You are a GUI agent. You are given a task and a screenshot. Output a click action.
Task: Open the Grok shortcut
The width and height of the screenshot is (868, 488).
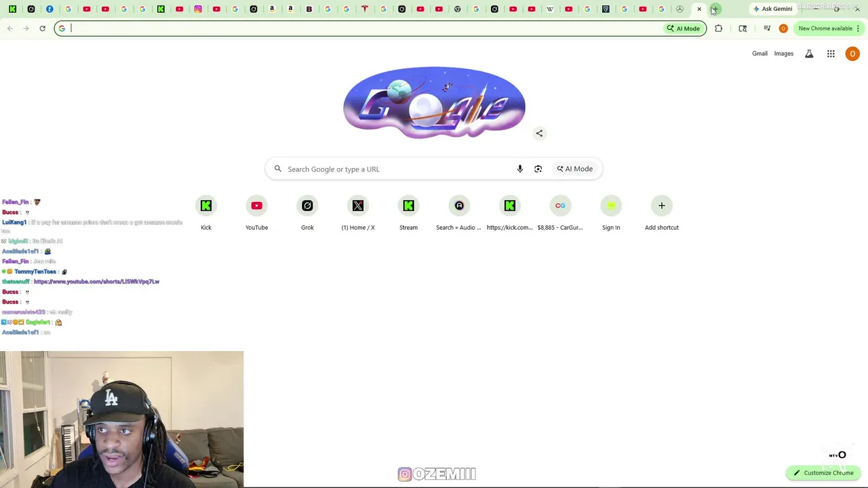point(307,213)
